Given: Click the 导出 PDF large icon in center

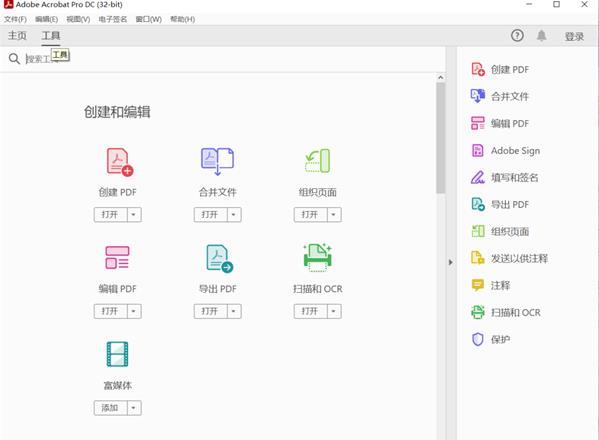Looking at the screenshot, I should pyautogui.click(x=219, y=259).
